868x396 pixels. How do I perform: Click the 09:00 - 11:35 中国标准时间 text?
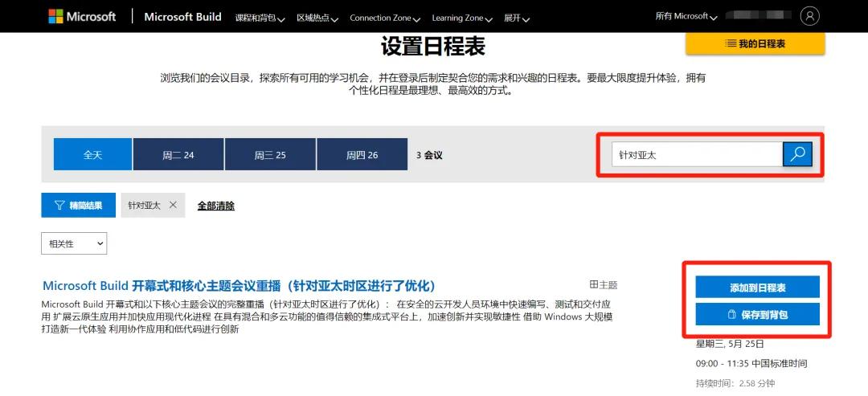751,363
